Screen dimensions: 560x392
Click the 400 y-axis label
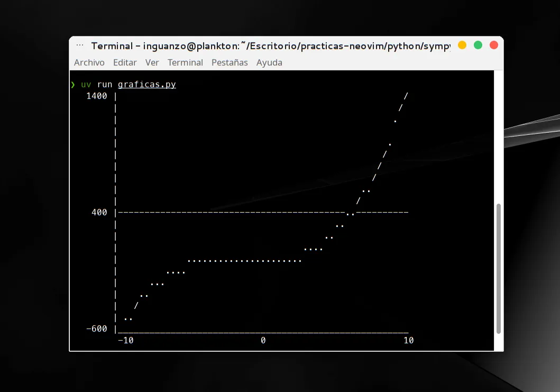(99, 212)
